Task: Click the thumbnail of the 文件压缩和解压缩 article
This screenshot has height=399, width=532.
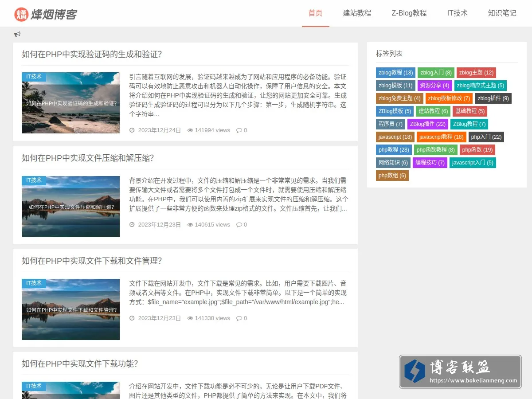Action: (x=70, y=207)
